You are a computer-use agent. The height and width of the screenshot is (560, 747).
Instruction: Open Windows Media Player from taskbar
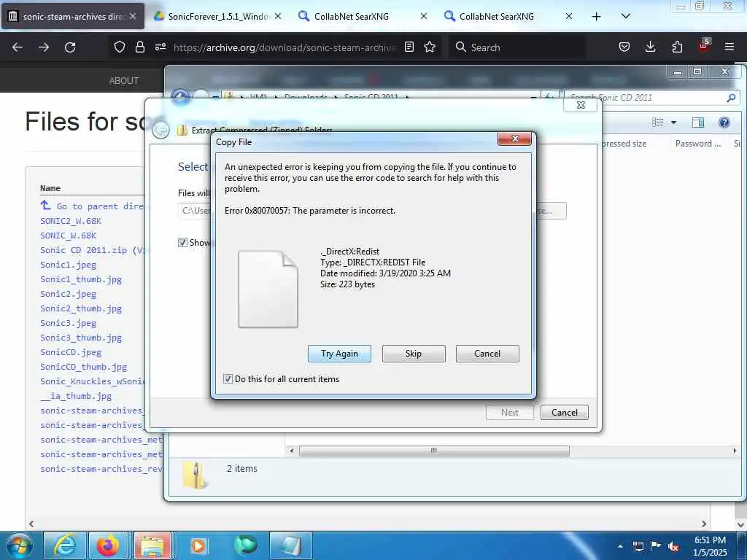coord(199,545)
